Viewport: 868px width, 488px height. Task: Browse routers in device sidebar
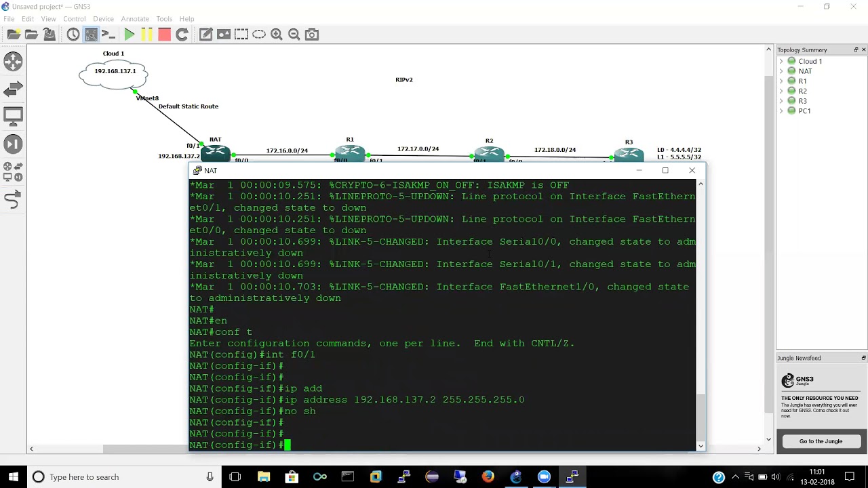(13, 62)
